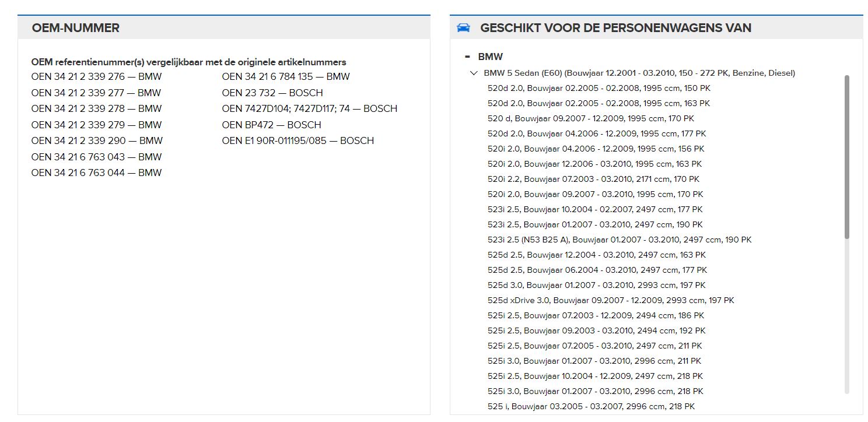Select 525i 2.5 10.2004 218 PK row
Screen dimensions: 868x422
[x=596, y=376]
